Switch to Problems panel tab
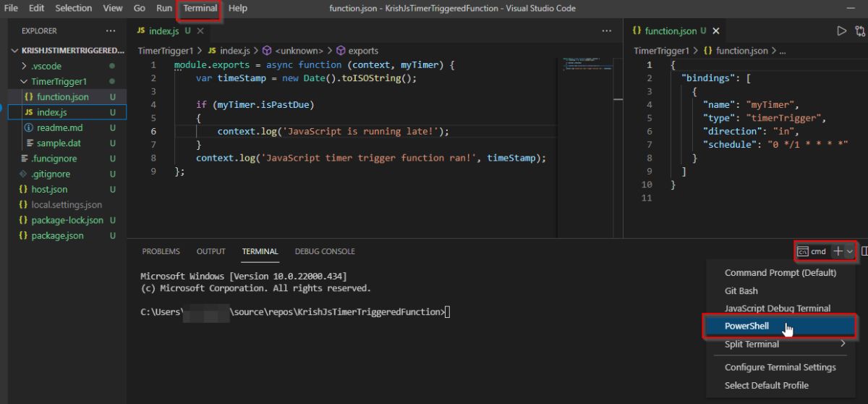The width and height of the screenshot is (868, 404). [161, 251]
